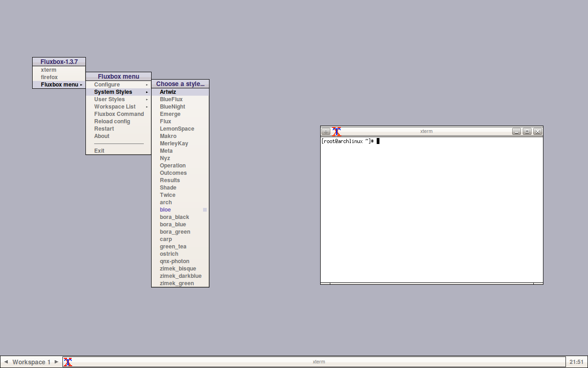Switch to previous workspace with left arrow
The height and width of the screenshot is (368, 588).
point(6,362)
